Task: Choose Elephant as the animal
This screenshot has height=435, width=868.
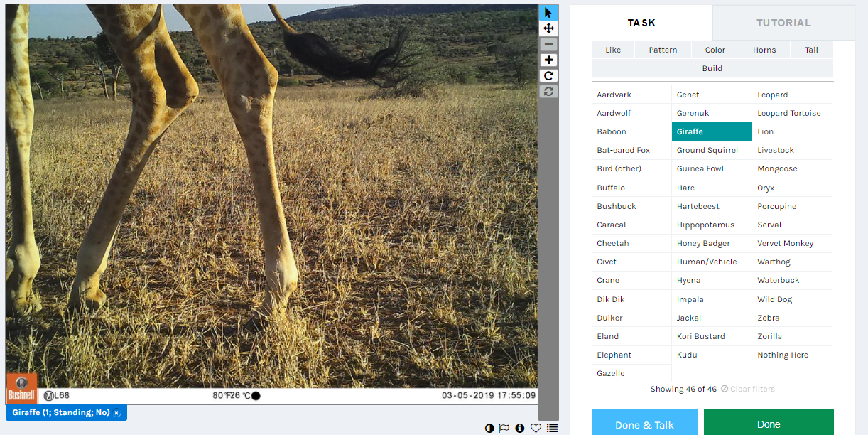Action: click(631, 355)
